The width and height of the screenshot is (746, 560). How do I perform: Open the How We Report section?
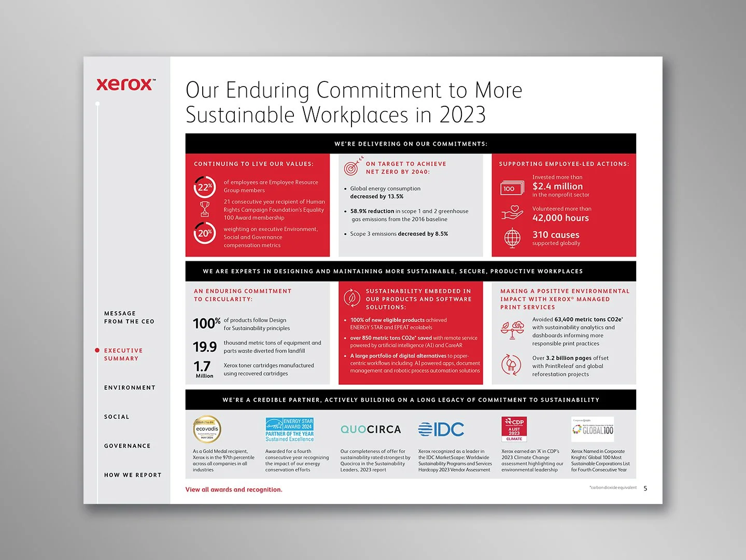(133, 475)
